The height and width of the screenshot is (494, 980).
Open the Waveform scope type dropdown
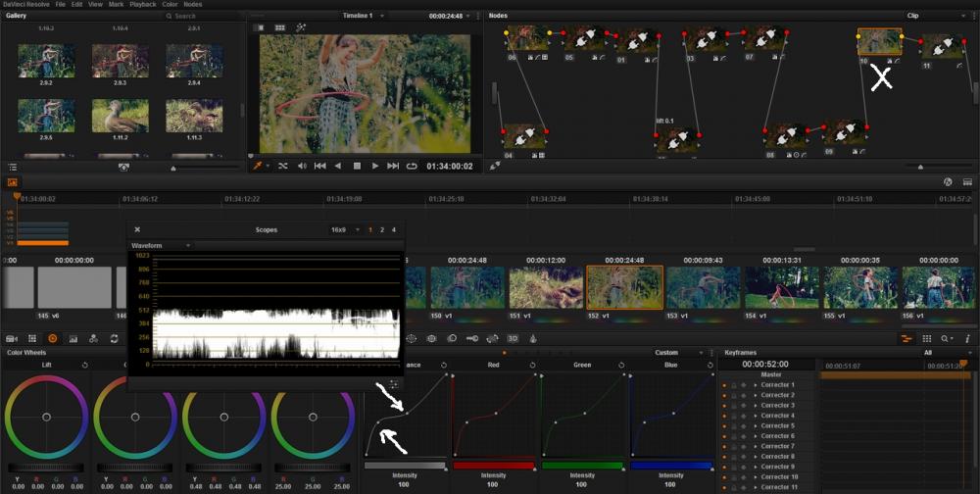pos(188,245)
